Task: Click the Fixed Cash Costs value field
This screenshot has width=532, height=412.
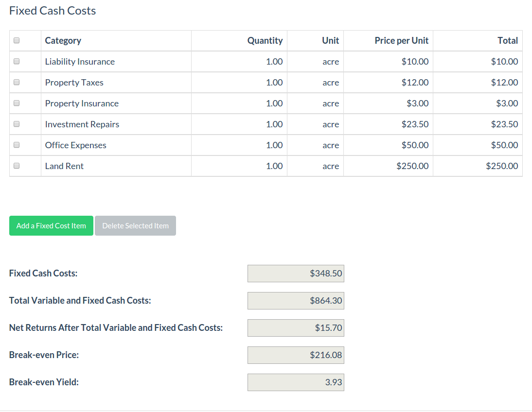Action: coord(296,274)
